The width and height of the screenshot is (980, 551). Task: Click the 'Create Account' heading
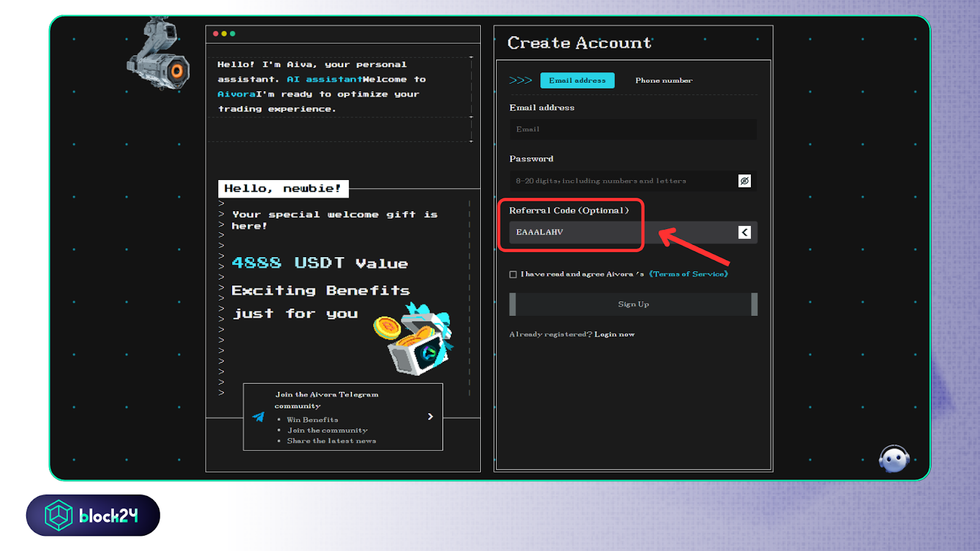click(x=579, y=43)
